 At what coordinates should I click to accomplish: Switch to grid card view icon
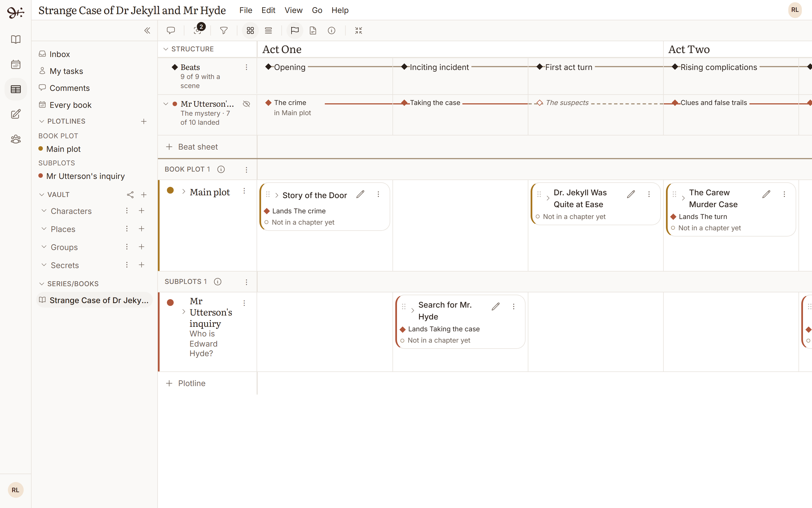pos(250,30)
